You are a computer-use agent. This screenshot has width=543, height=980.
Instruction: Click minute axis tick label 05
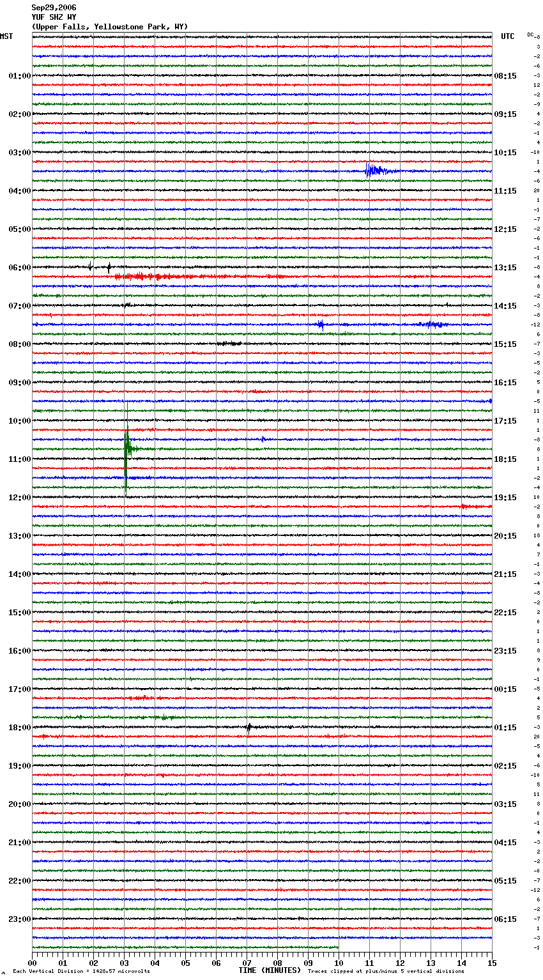coord(185,963)
